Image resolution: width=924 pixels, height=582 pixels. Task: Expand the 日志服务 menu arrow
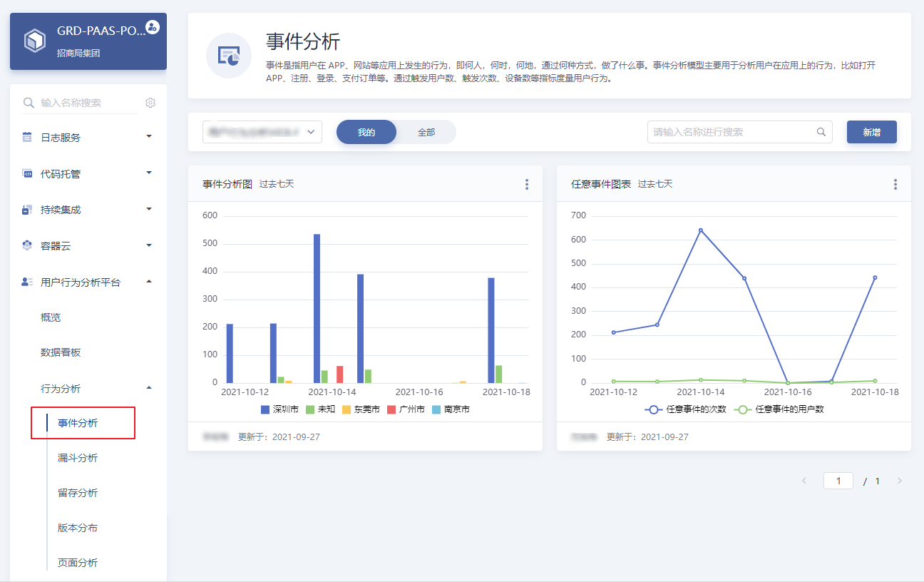149,136
